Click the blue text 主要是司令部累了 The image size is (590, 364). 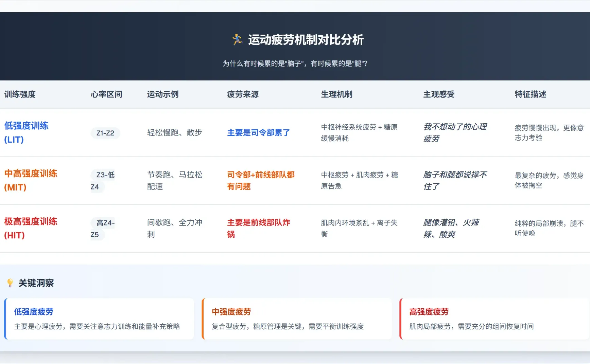pos(259,133)
